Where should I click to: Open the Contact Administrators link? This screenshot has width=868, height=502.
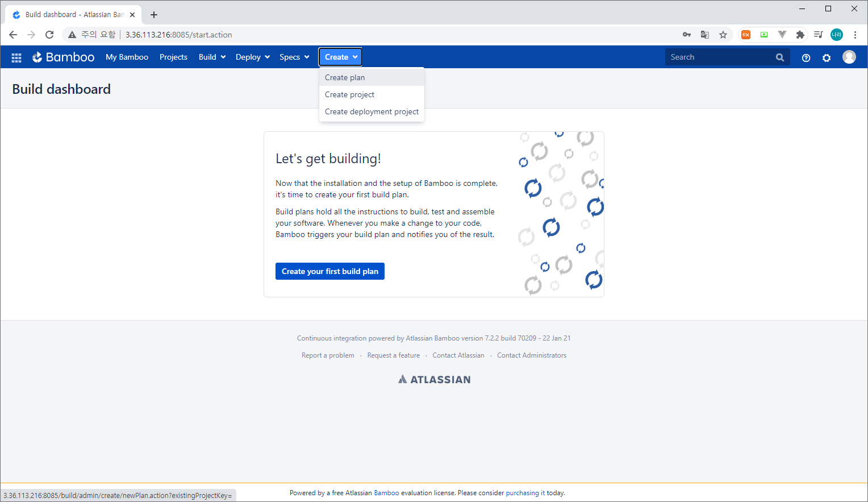pos(532,355)
